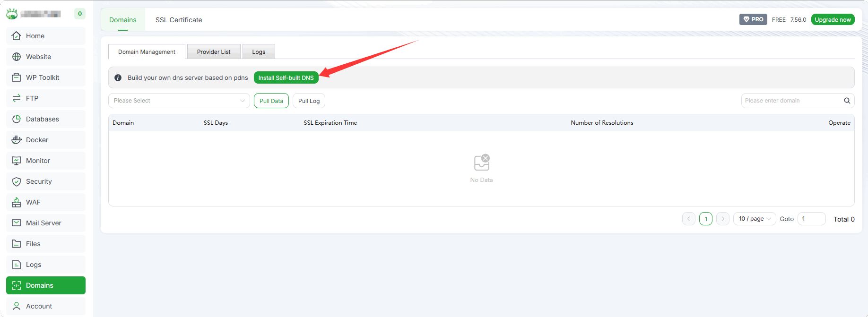868x317 pixels.
Task: Click the Total 0 count label
Action: (x=844, y=219)
